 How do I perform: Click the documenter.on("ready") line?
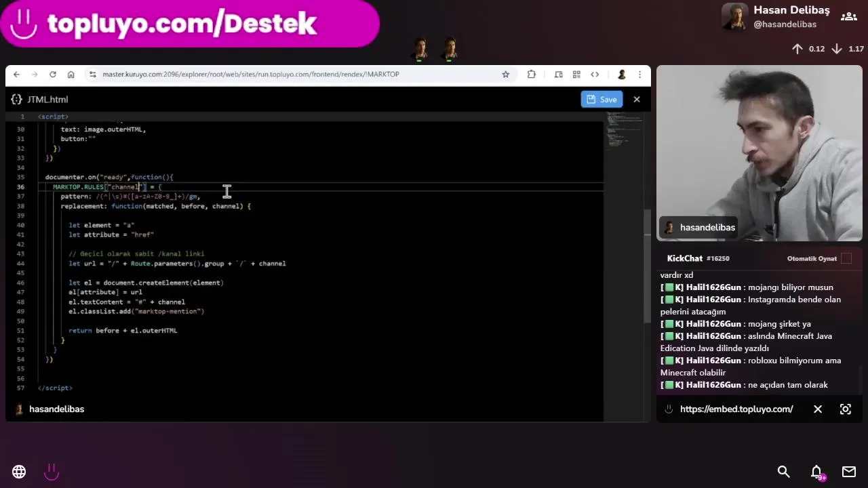coord(109,178)
